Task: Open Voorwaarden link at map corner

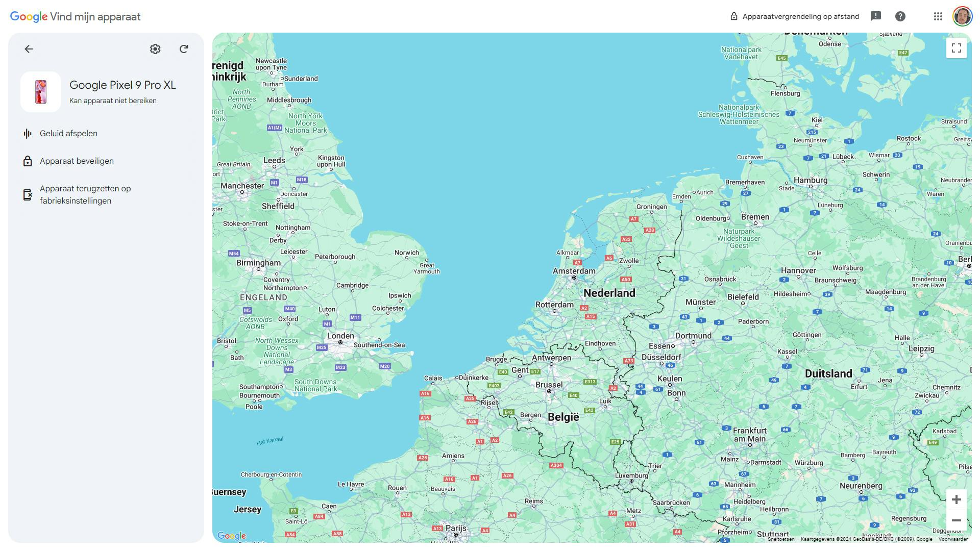Action: 953,539
